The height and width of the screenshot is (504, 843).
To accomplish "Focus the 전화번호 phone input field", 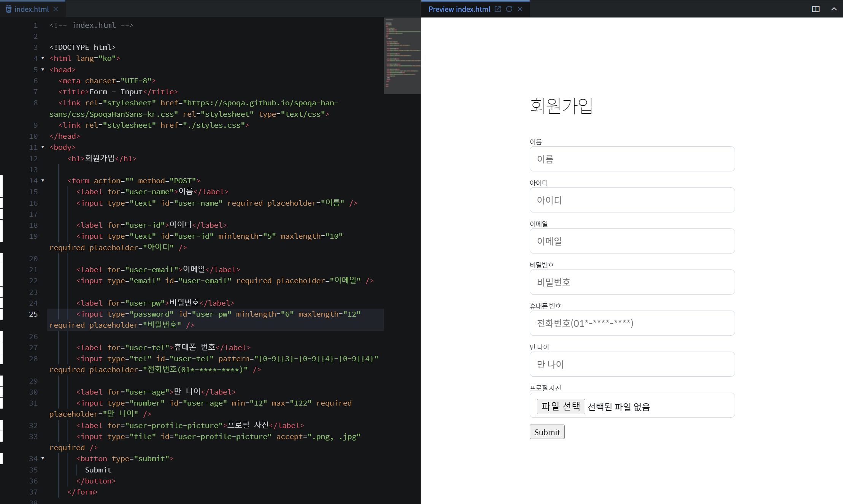I will click(x=632, y=323).
